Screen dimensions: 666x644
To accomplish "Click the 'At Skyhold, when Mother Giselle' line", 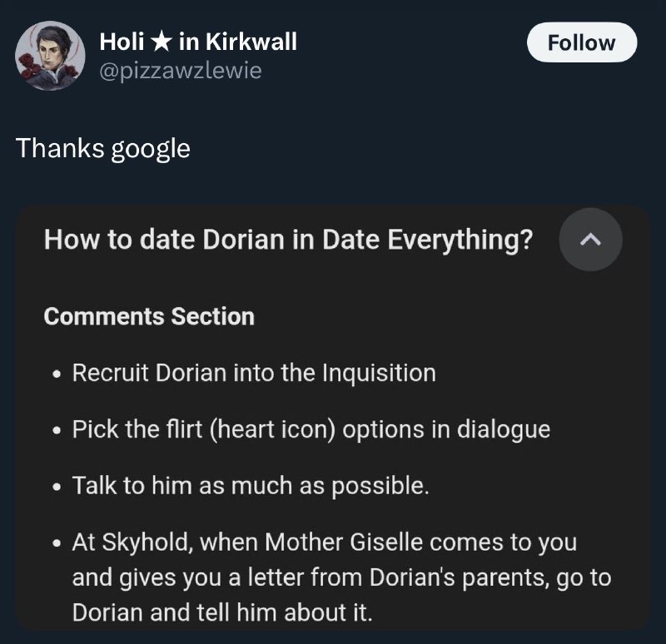I will click(x=325, y=542).
